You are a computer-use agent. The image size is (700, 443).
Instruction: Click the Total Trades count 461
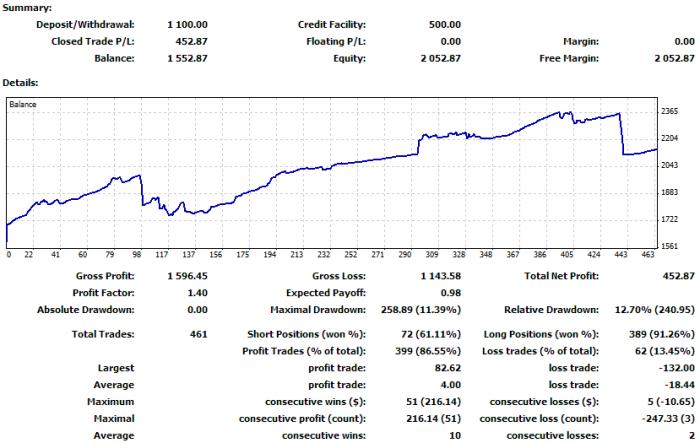[199, 334]
